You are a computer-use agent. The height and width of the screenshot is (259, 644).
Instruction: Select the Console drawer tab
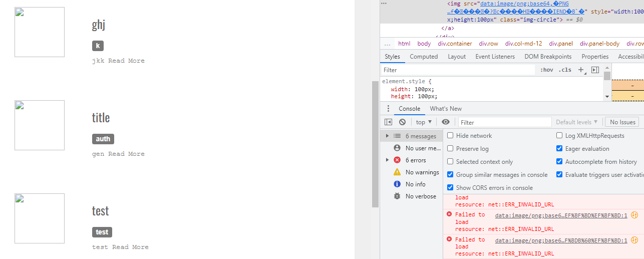pos(410,109)
